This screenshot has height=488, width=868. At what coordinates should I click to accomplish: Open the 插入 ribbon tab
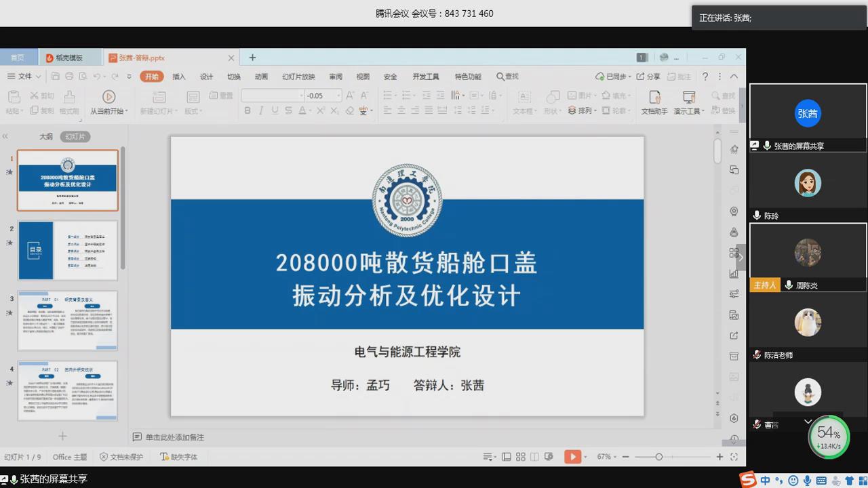(179, 77)
